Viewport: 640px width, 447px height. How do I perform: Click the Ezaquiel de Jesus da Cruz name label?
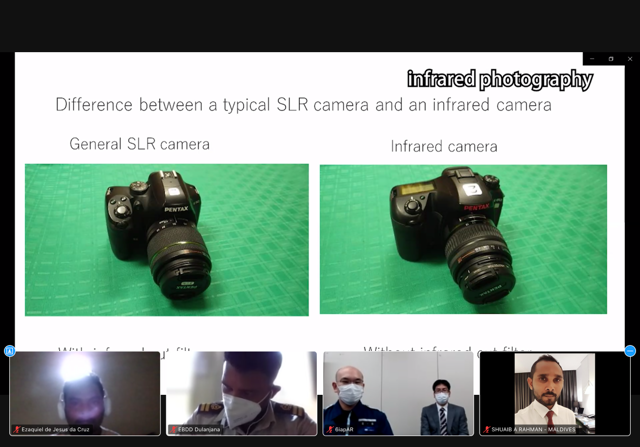[57, 430]
